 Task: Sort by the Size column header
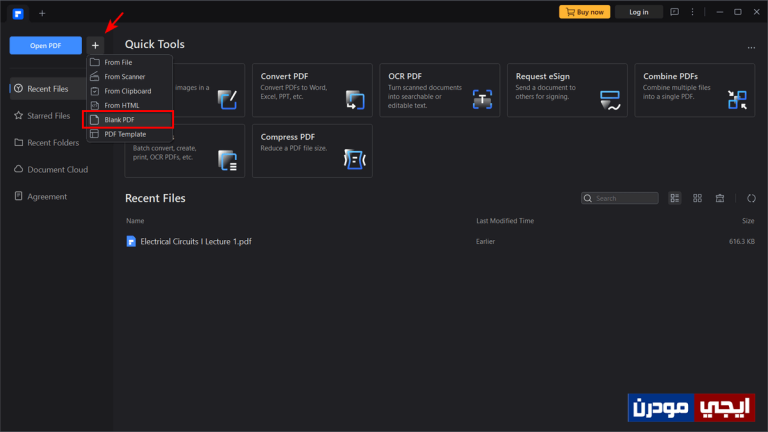(x=748, y=221)
